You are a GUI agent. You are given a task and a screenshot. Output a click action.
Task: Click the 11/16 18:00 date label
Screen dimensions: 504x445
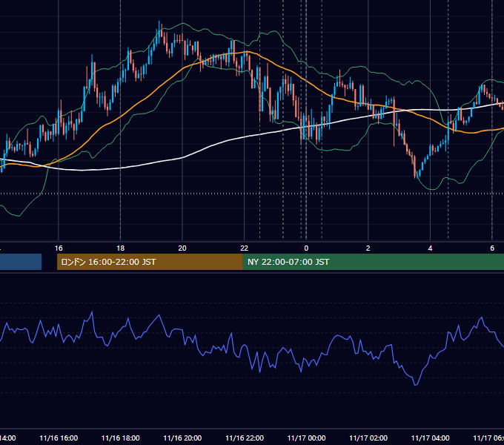point(121,438)
